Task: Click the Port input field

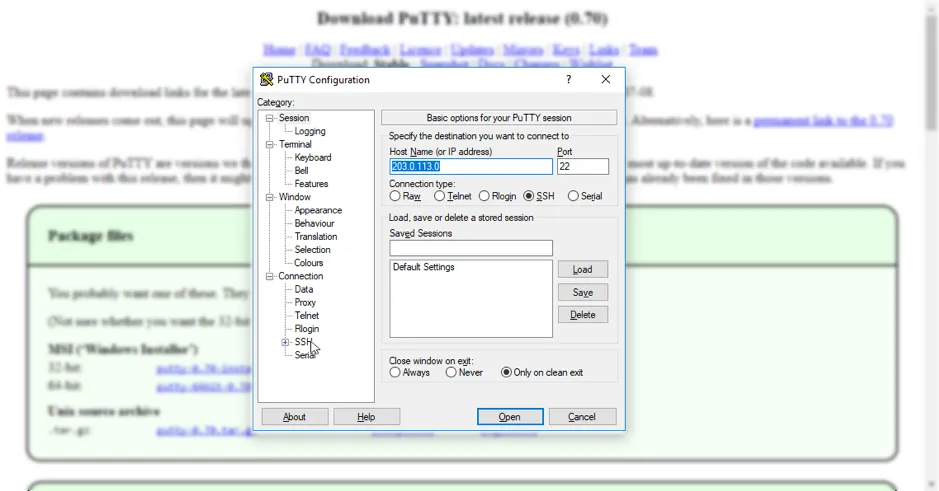Action: (583, 166)
